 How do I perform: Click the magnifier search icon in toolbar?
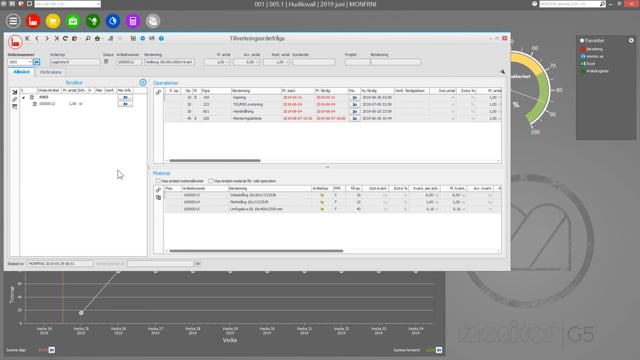[x=88, y=38]
